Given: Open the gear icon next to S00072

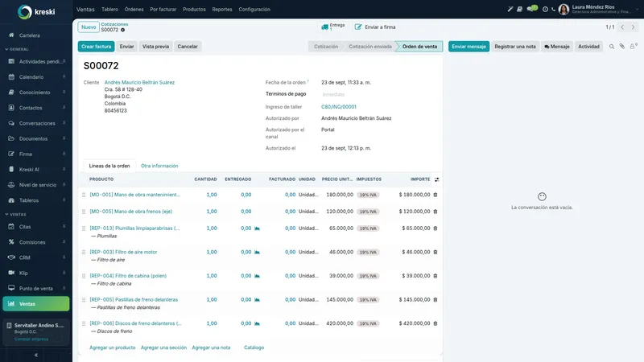Looking at the screenshot, I should (123, 30).
